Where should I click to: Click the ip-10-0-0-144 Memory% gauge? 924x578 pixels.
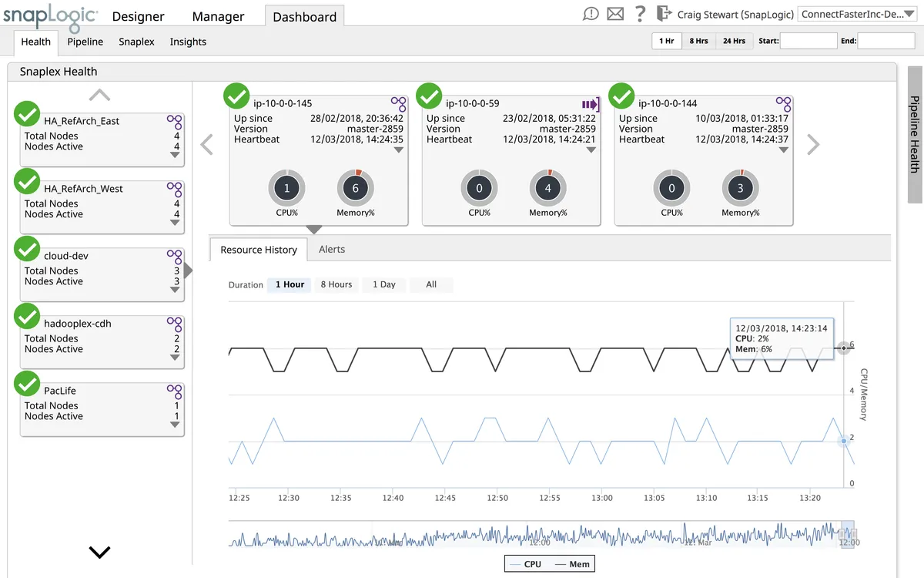(741, 188)
